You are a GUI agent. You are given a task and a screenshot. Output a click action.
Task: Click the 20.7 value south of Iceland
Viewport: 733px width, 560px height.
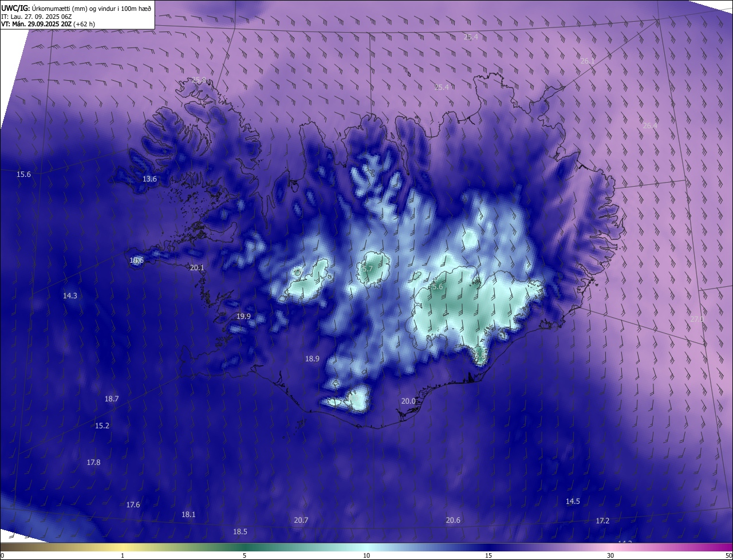click(x=301, y=520)
